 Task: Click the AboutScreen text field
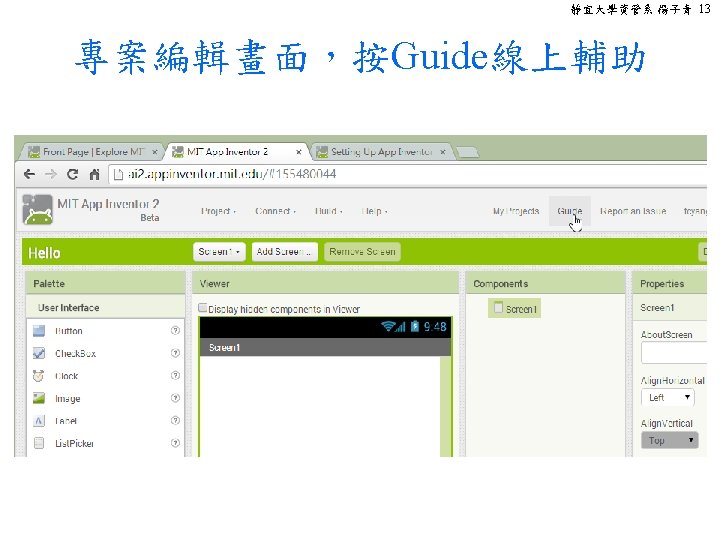tap(674, 353)
